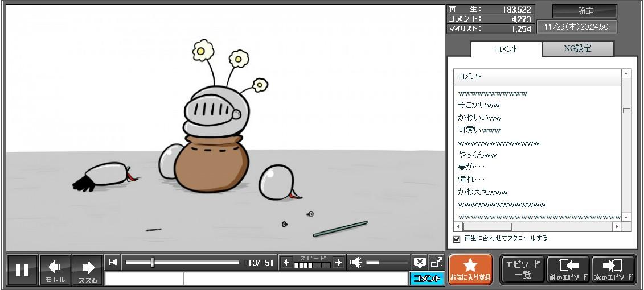Decrease playback speed with left arrow
Image resolution: width=644 pixels, height=290 pixels.
point(286,262)
